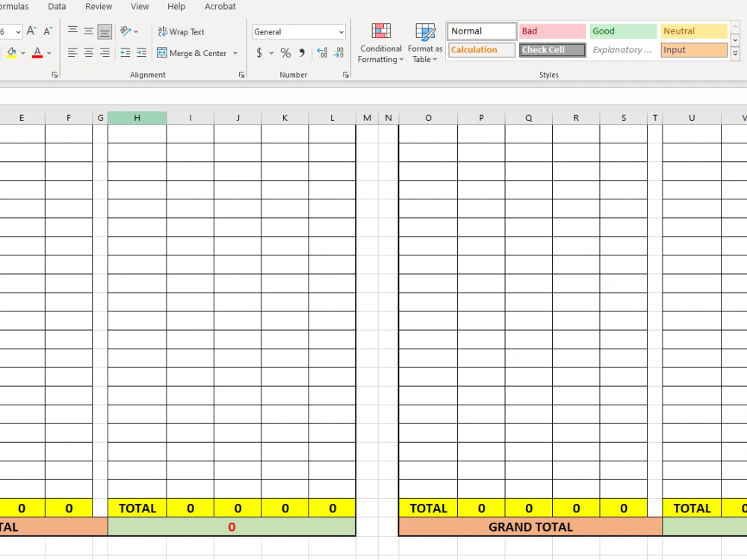Select the Calculation cell style
Viewport: 747px width, 560px height.
coord(482,49)
